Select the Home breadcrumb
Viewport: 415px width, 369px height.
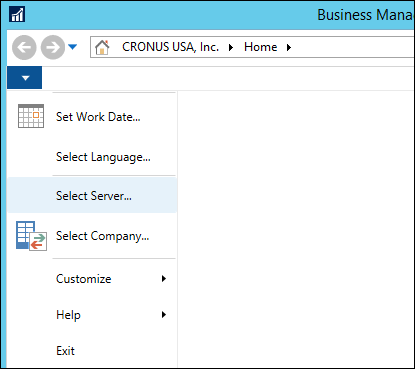260,47
